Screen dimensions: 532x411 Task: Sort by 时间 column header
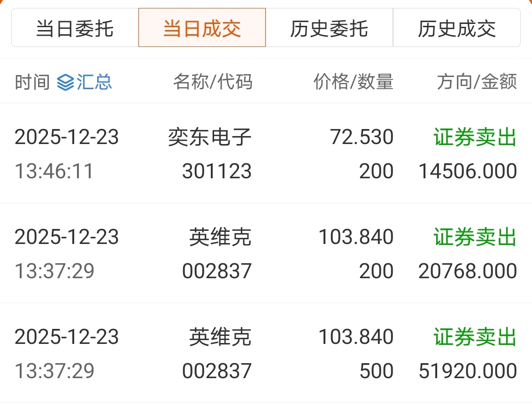pos(32,83)
